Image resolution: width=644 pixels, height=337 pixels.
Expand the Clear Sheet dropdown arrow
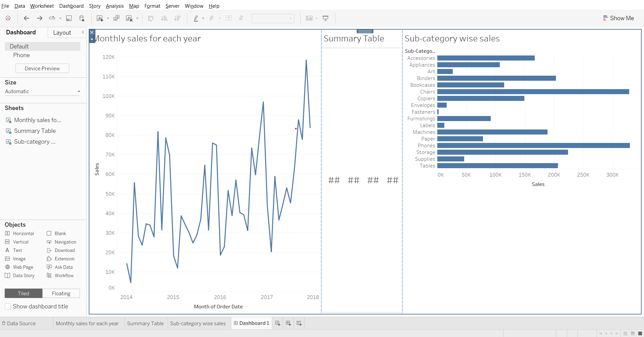click(x=137, y=18)
